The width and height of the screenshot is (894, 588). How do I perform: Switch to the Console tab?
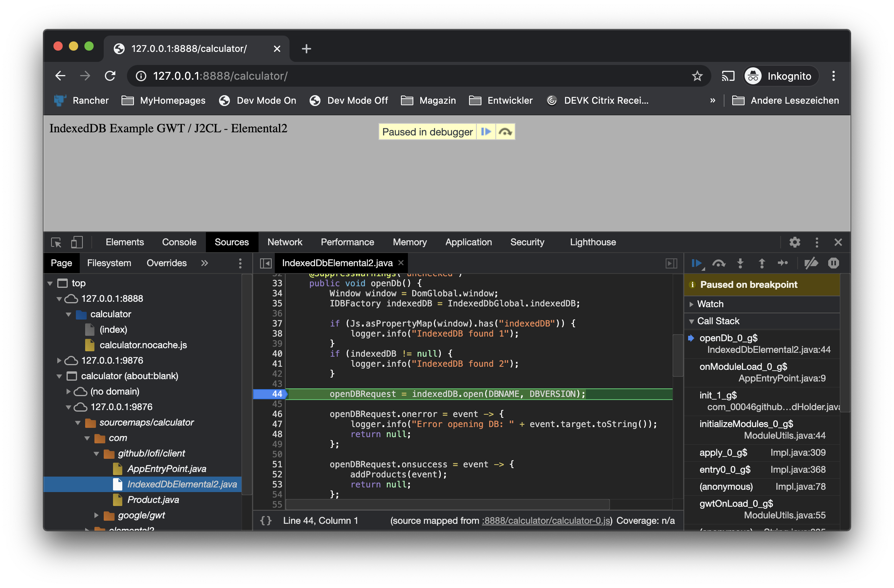[179, 242]
